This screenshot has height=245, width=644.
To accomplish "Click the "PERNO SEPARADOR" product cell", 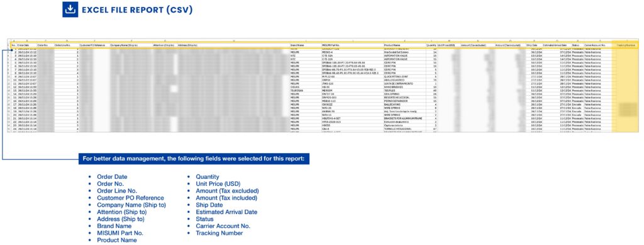I will pos(396,101).
